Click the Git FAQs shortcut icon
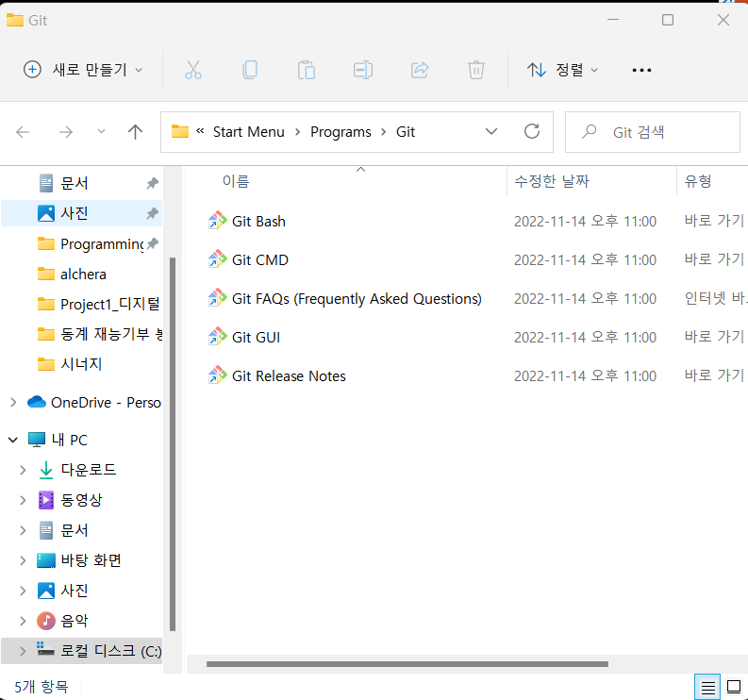748x700 pixels. (218, 298)
